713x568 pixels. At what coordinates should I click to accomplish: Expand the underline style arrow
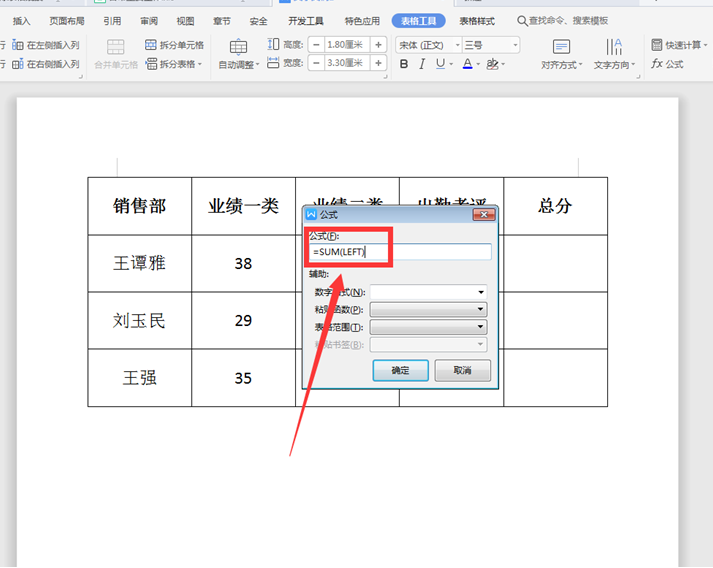(x=452, y=64)
